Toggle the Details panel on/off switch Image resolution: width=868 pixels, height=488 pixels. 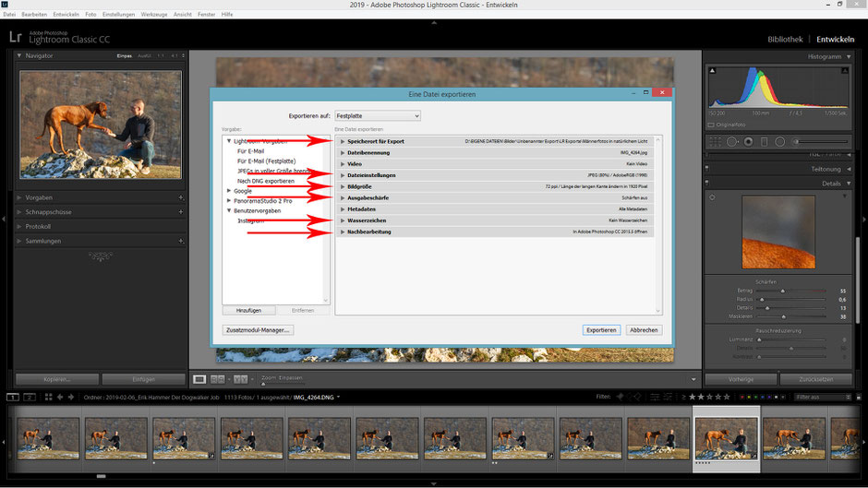[707, 183]
